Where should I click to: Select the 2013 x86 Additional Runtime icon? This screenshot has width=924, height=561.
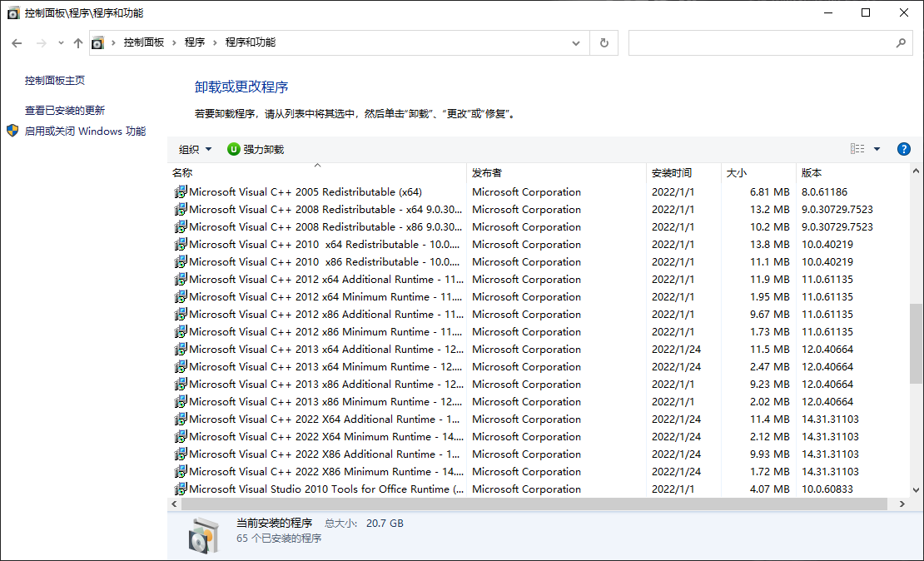click(181, 385)
